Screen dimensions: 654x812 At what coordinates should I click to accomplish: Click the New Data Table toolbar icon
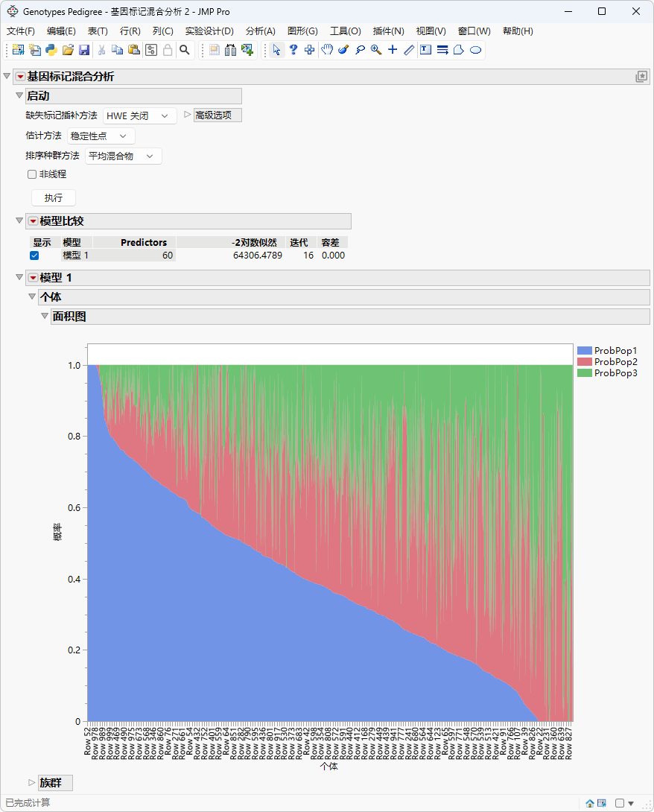[x=18, y=50]
